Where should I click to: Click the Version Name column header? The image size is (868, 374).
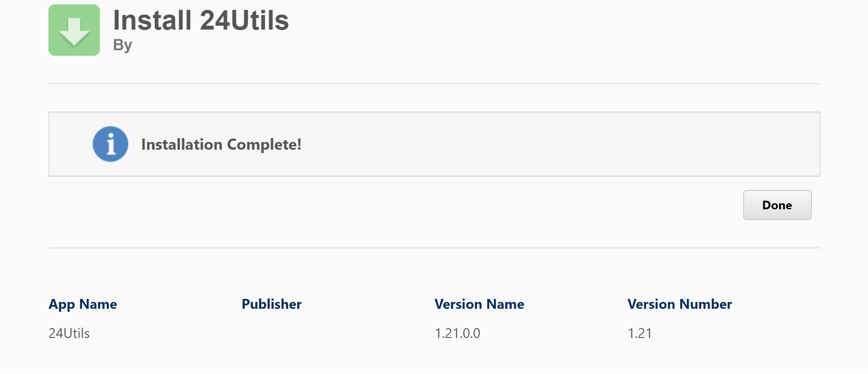479,304
